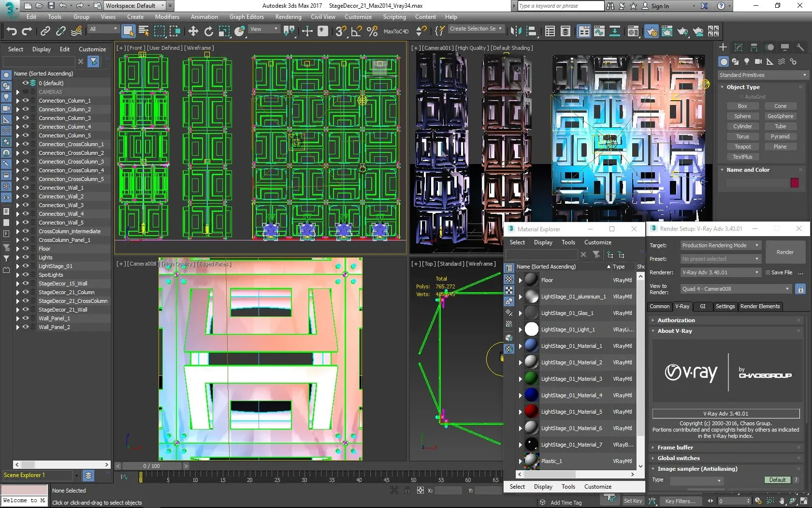Toggle visibility of SpotLights row
Screen dimensions: 812x508
pyautogui.click(x=26, y=275)
